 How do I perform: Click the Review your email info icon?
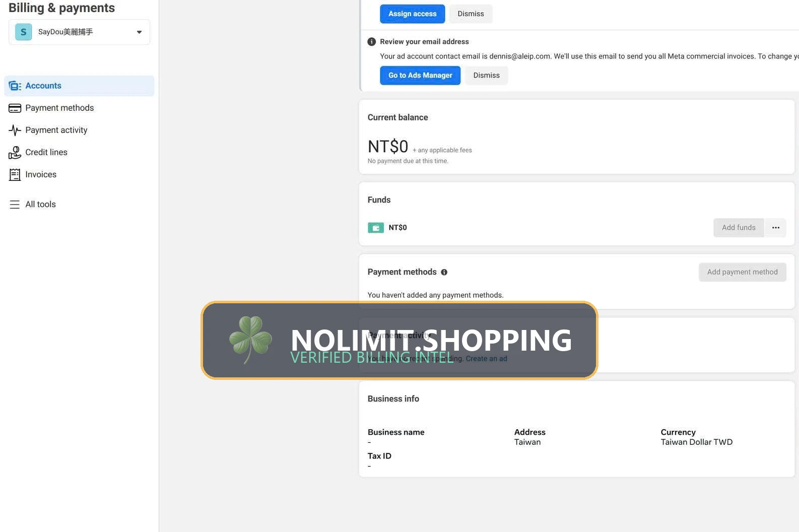point(372,42)
